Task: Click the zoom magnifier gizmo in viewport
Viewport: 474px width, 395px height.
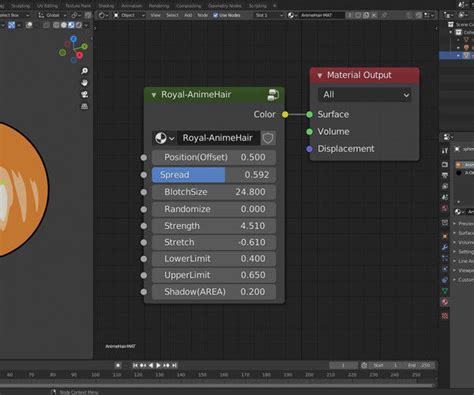Action: pyautogui.click(x=85, y=71)
